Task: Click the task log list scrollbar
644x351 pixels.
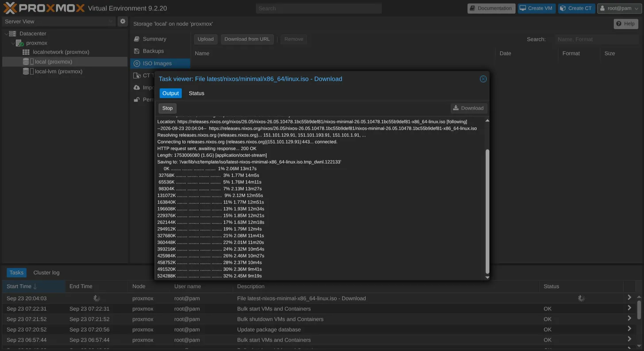Action: point(639,309)
